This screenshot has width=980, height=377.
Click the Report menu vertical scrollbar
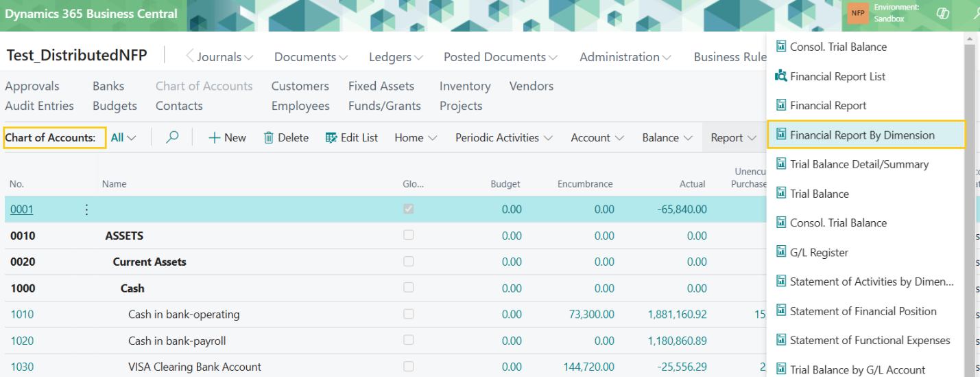click(x=969, y=206)
